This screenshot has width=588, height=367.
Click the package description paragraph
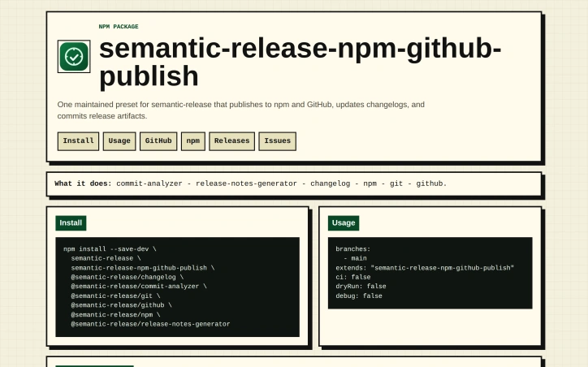(x=240, y=110)
